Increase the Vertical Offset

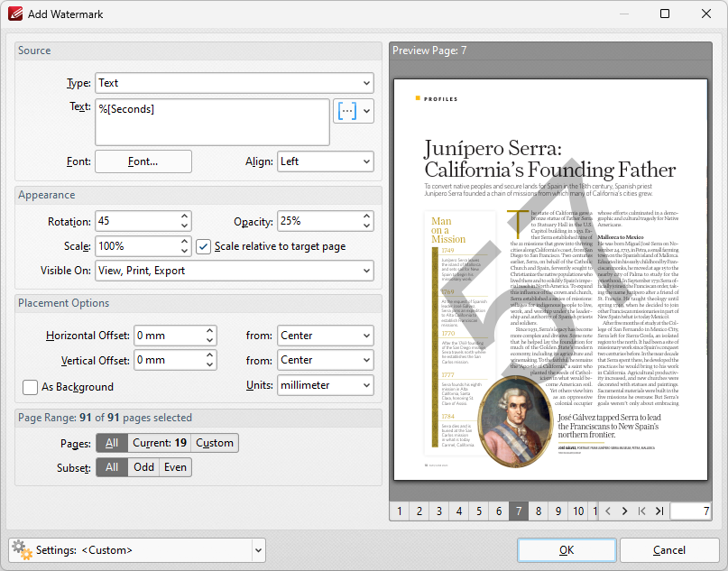[x=210, y=355]
